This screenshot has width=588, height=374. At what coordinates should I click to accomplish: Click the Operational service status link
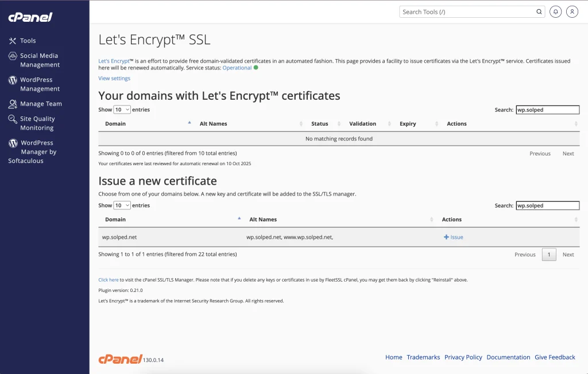coord(237,68)
